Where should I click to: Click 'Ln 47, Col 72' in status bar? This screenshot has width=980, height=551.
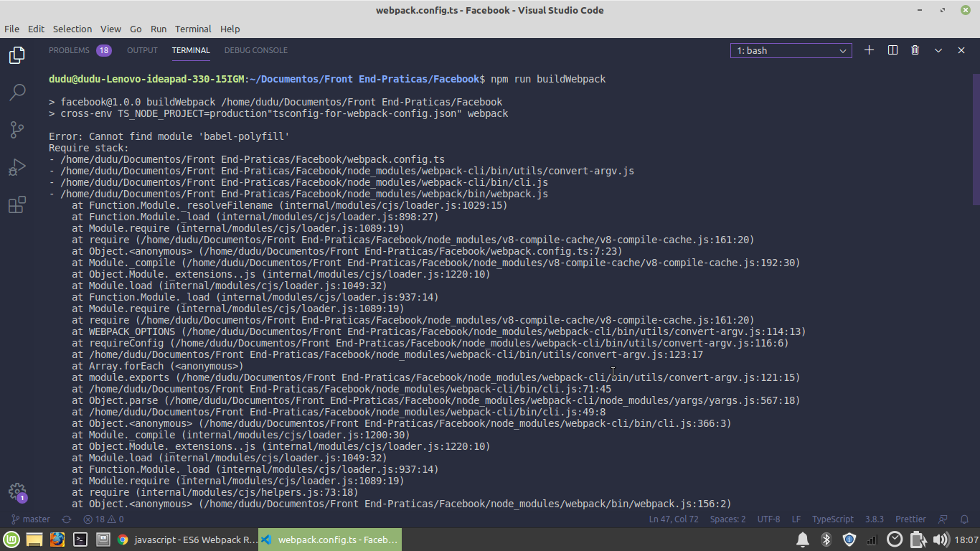click(674, 519)
